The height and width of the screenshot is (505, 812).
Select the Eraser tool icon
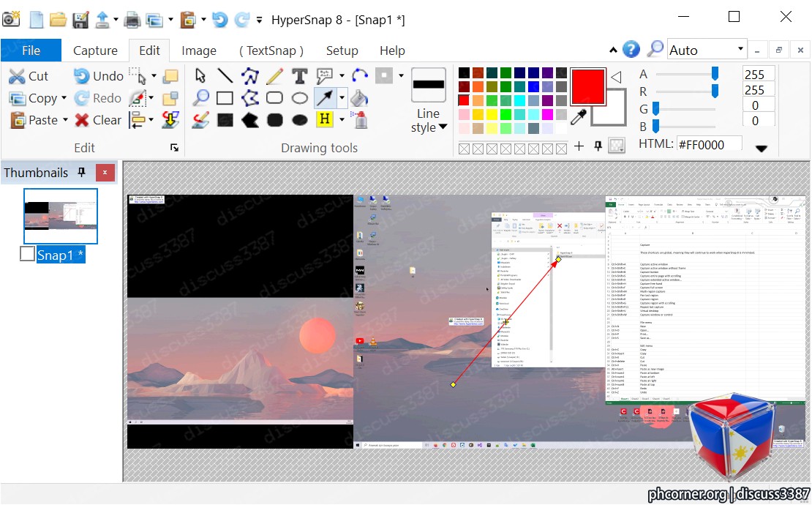[x=200, y=119]
